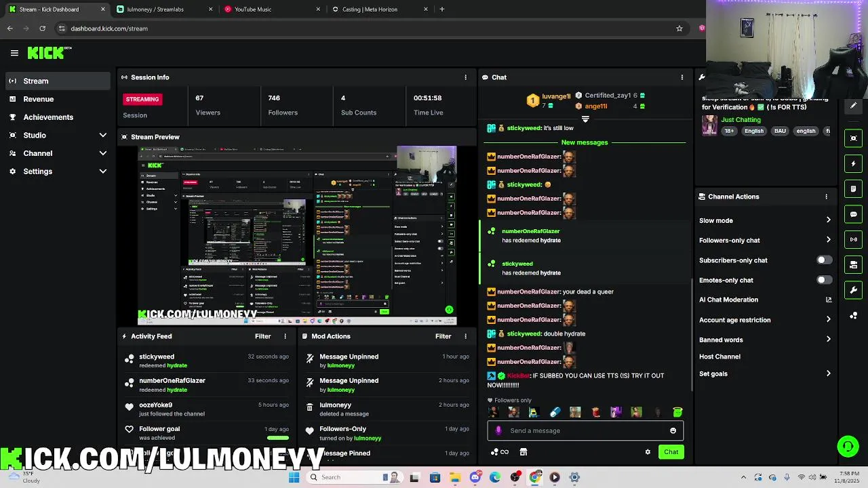Viewport: 868px width, 488px height.
Task: Click the pencil edit stream info icon
Action: point(853,105)
